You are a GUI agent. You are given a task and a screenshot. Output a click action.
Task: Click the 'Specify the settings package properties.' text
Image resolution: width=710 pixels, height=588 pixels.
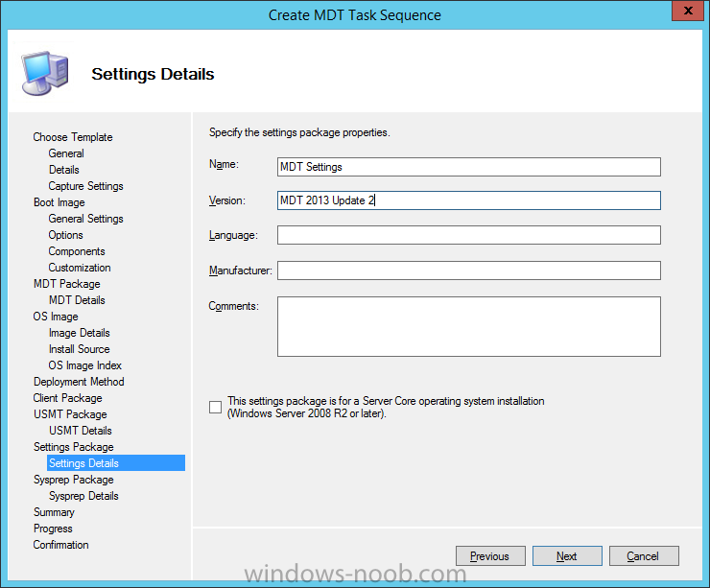tap(299, 132)
